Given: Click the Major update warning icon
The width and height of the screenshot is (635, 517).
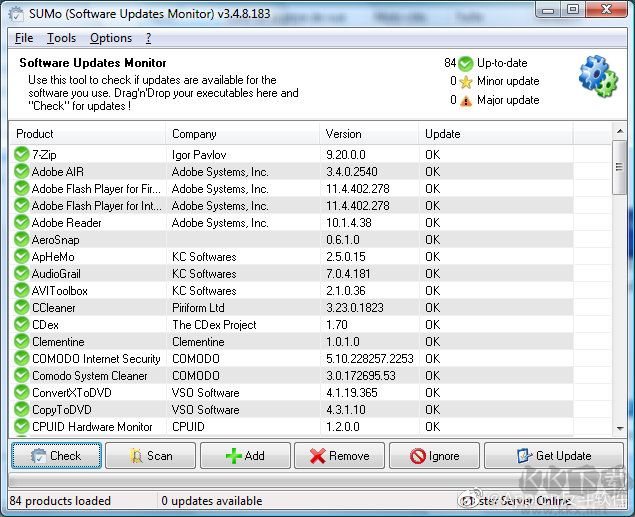Looking at the screenshot, I should 465,100.
